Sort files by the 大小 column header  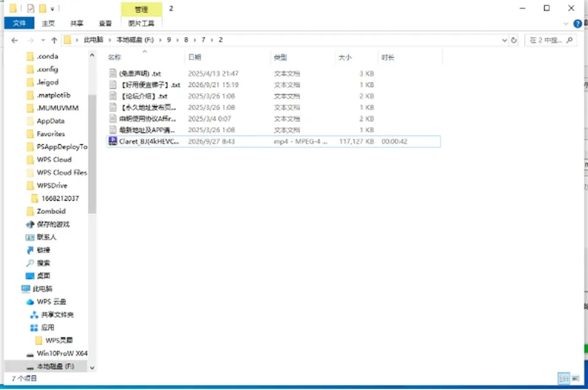click(x=345, y=58)
